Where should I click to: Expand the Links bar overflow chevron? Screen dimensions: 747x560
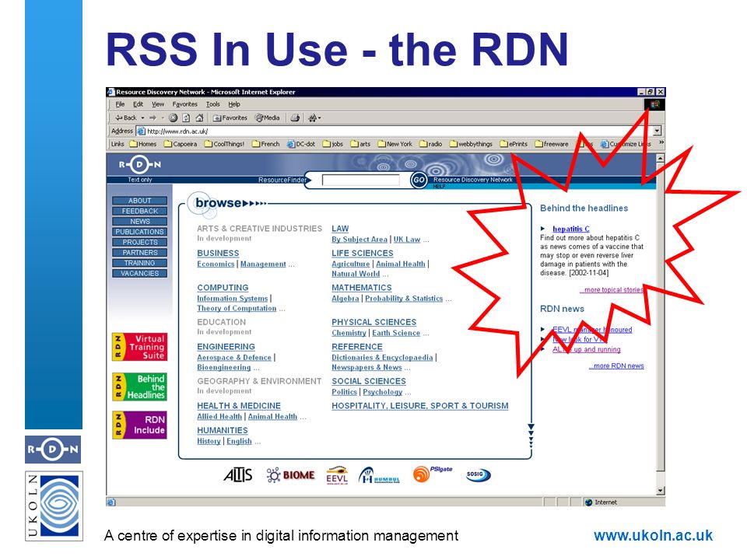[x=661, y=143]
